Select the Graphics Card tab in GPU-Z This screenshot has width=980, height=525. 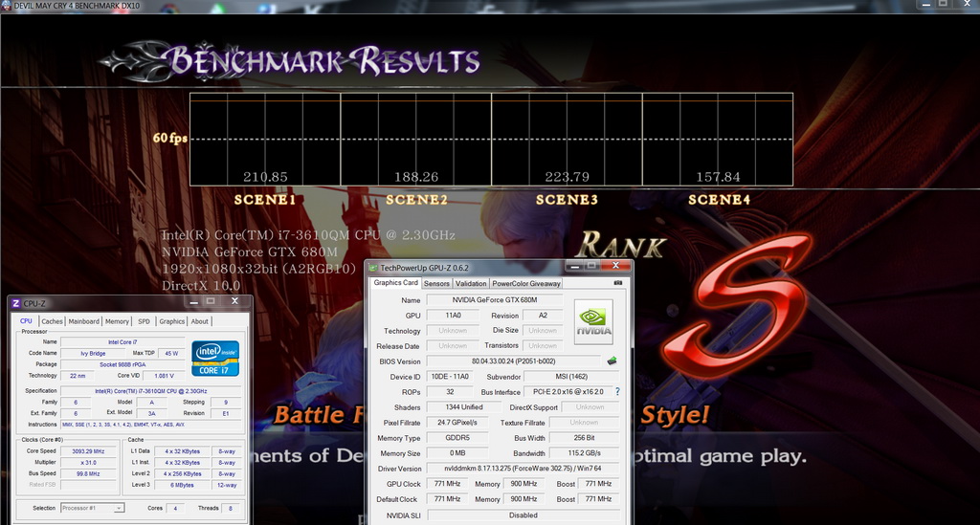coord(395,283)
